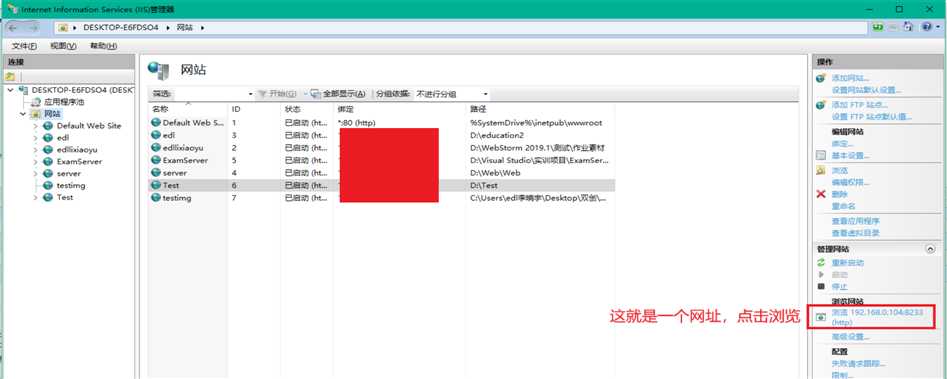Click globe icon of testimg tree node
The width and height of the screenshot is (947, 379).
48,185
